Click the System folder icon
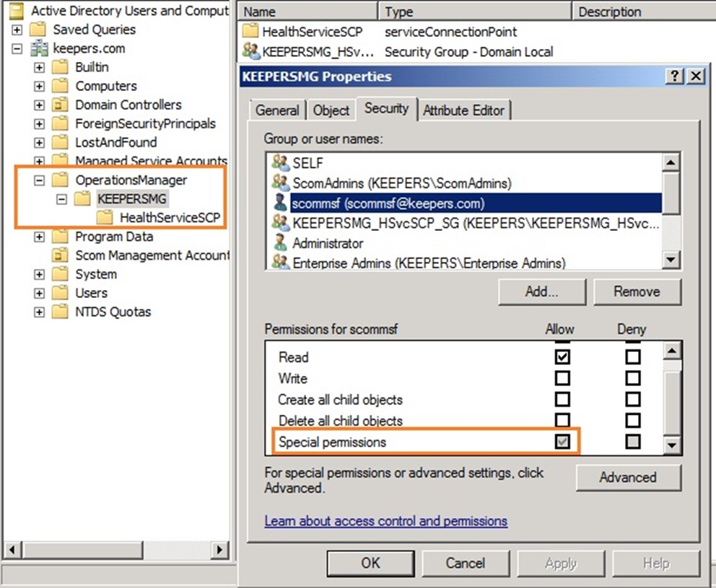This screenshot has height=588, width=716. tap(61, 274)
